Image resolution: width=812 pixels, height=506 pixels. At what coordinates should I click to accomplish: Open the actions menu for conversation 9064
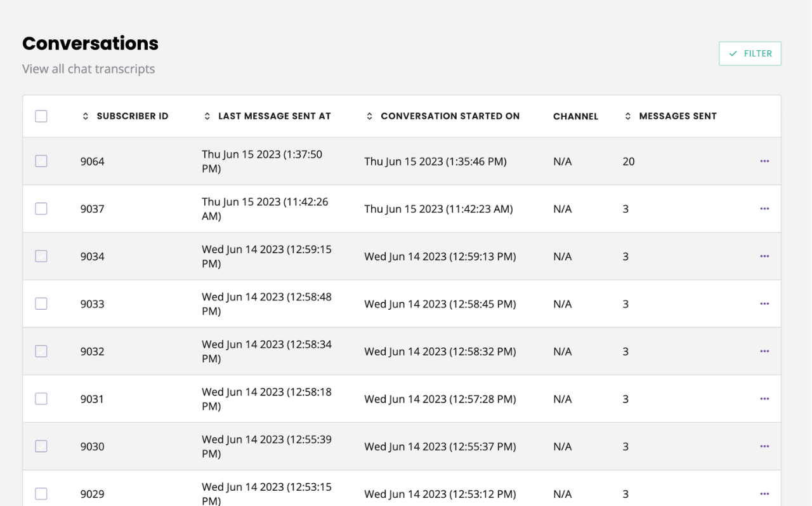(x=764, y=161)
